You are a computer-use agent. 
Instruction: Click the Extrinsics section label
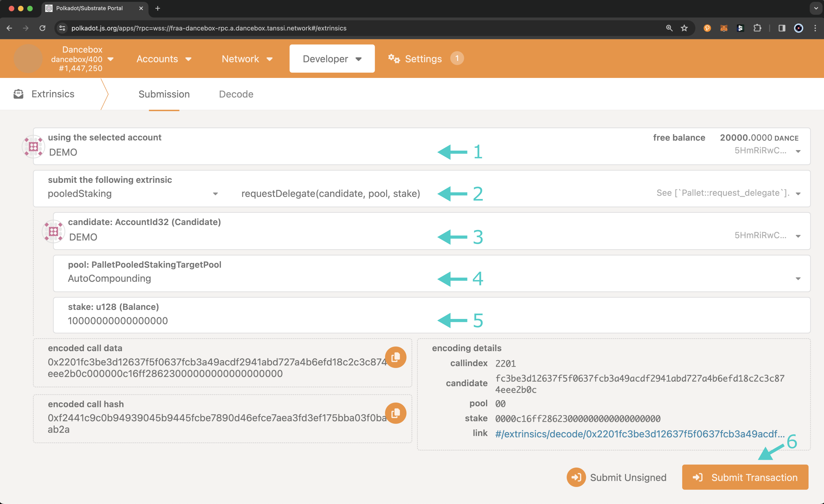tap(53, 94)
